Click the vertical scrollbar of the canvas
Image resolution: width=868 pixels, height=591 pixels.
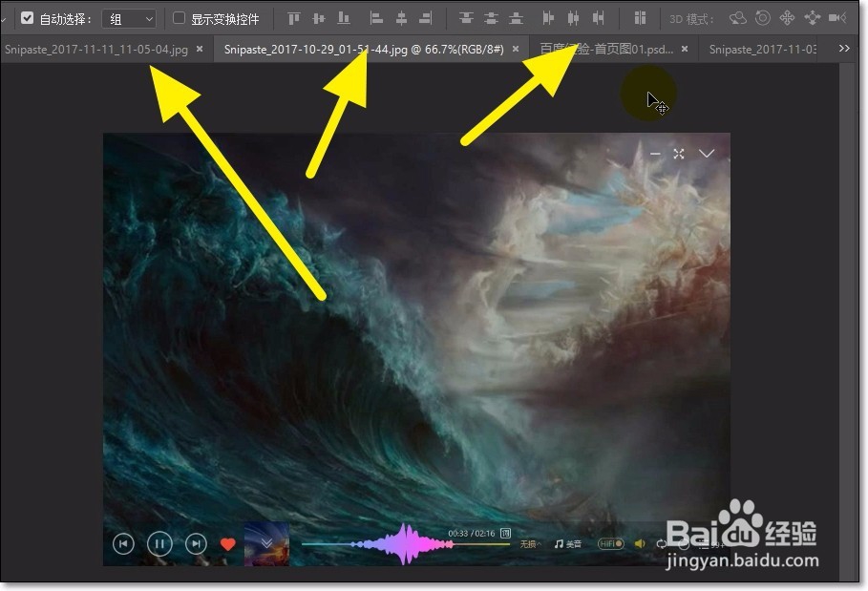(x=848, y=321)
